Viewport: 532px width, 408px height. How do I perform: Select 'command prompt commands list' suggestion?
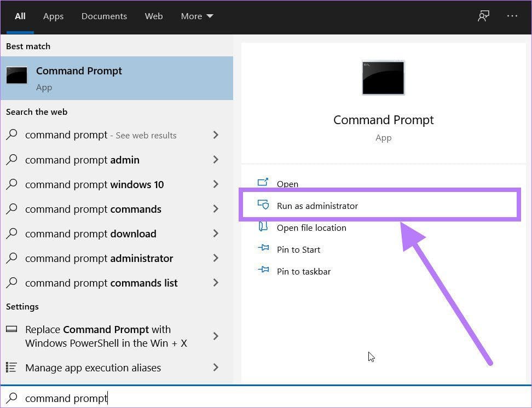point(117,283)
